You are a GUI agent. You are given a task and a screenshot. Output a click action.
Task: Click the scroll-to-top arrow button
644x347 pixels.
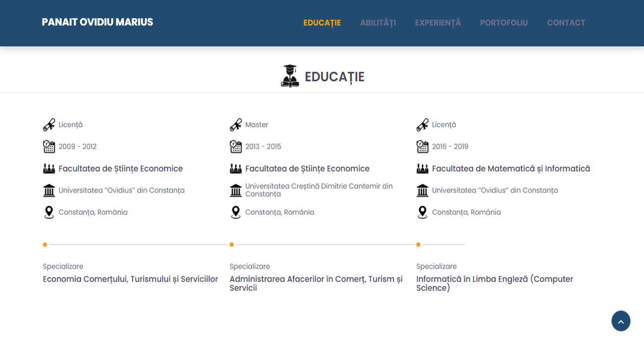tap(621, 321)
